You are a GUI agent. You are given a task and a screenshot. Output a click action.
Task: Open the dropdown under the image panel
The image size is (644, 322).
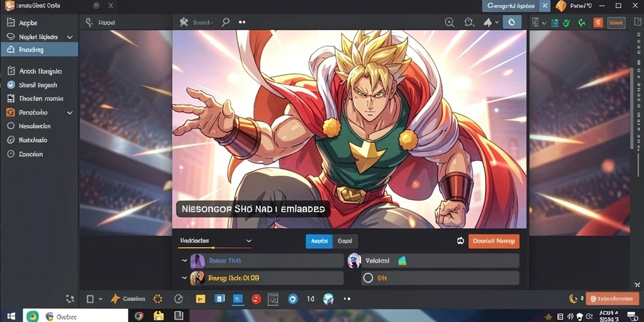point(215,241)
